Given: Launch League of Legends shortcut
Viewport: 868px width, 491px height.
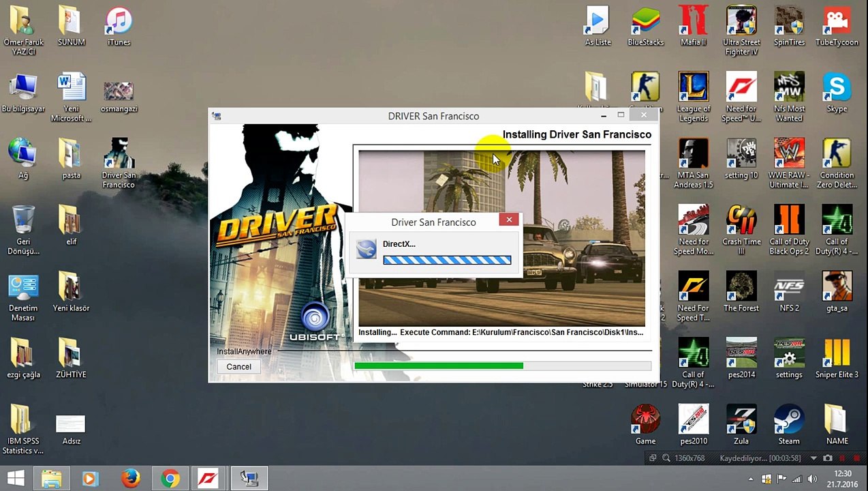Looking at the screenshot, I should [693, 98].
